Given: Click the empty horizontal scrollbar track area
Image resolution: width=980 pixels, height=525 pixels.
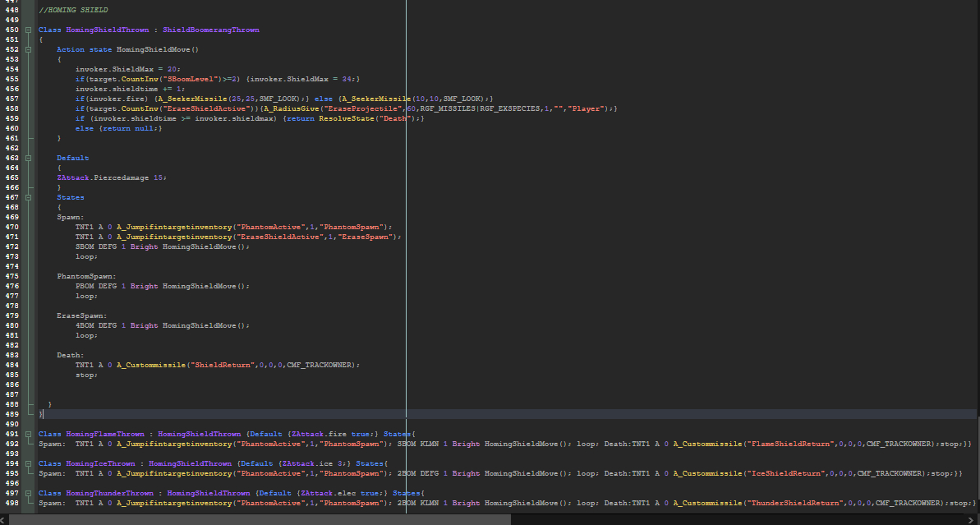Looking at the screenshot, I should (739, 518).
